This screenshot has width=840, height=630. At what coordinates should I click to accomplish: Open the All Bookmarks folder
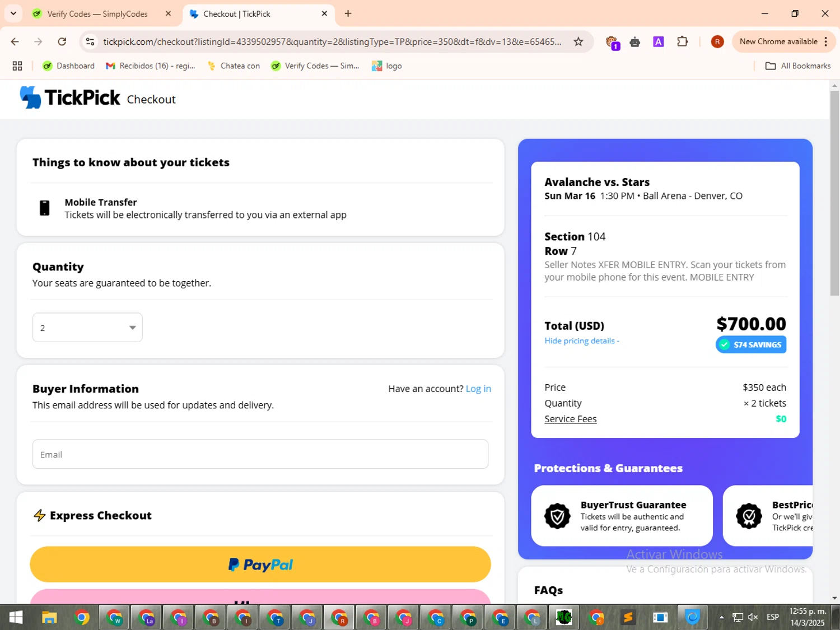798,66
